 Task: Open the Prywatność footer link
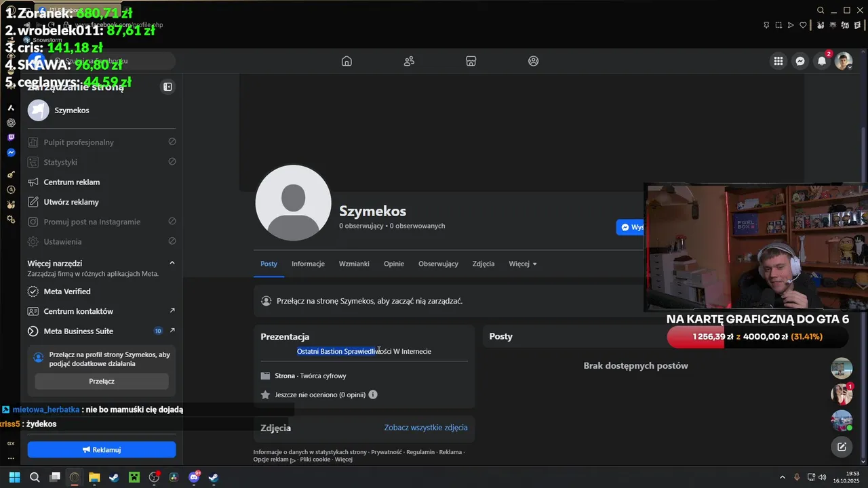pyautogui.click(x=387, y=452)
